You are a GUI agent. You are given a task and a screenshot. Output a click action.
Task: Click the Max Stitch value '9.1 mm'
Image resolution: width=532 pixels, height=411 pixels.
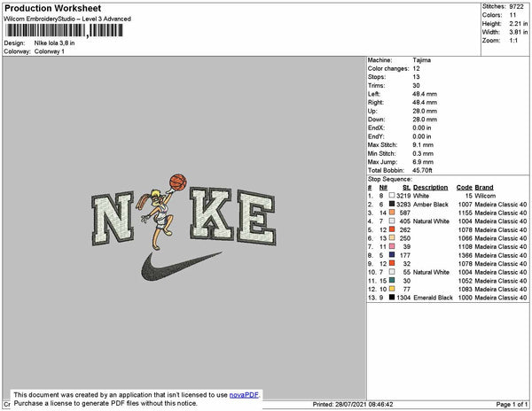point(423,144)
